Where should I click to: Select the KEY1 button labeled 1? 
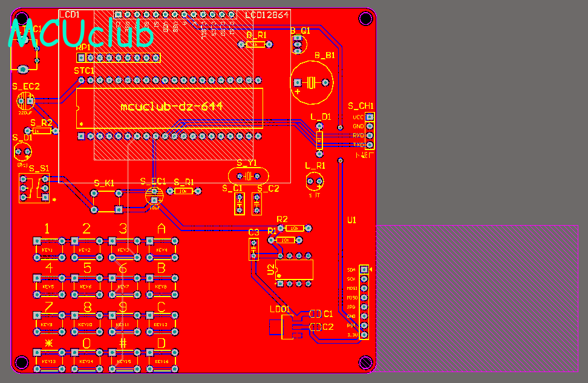tap(49, 249)
